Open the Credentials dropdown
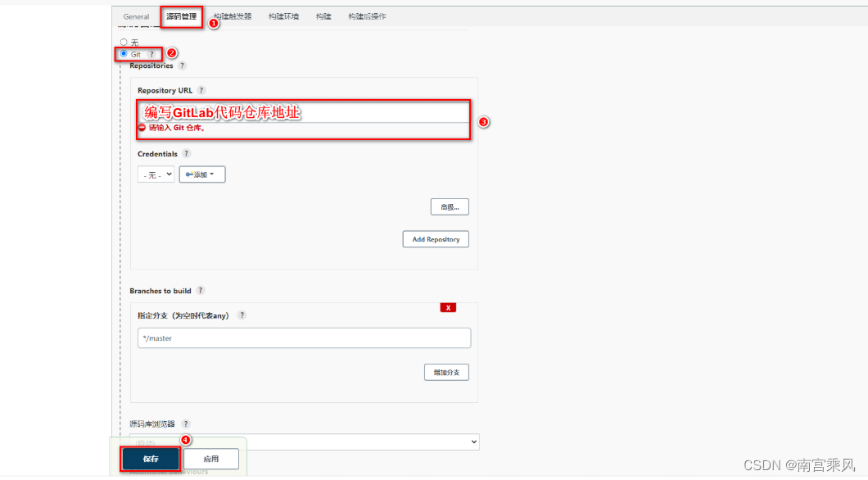Viewport: 868px width, 480px height. (x=156, y=174)
